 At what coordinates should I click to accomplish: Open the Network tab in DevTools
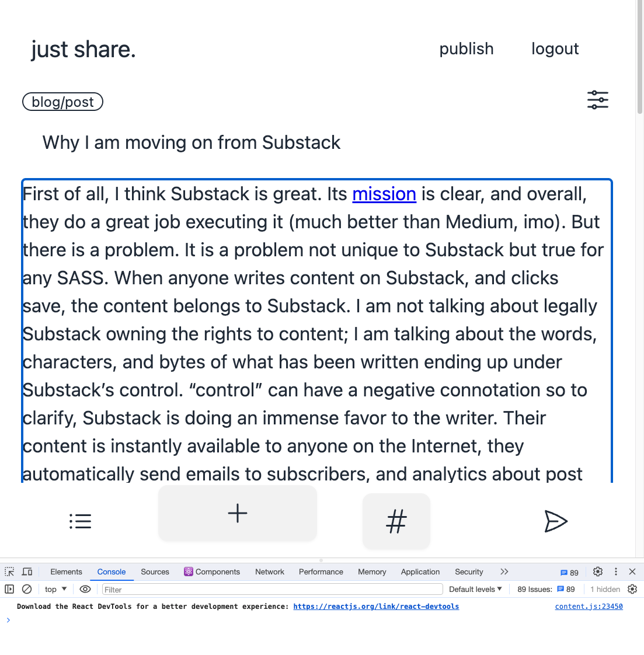269,572
